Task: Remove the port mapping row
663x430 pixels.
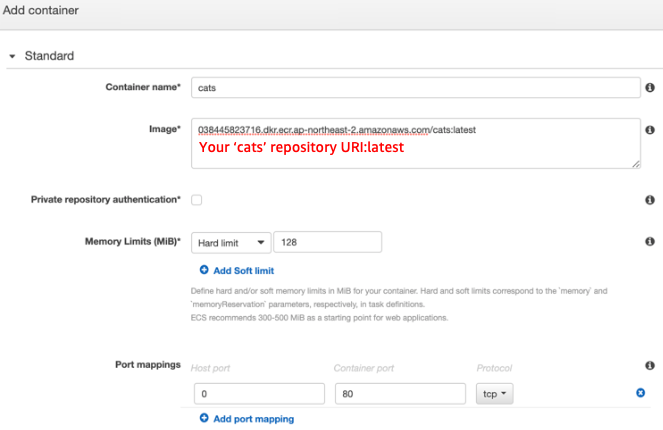Action: pos(641,393)
